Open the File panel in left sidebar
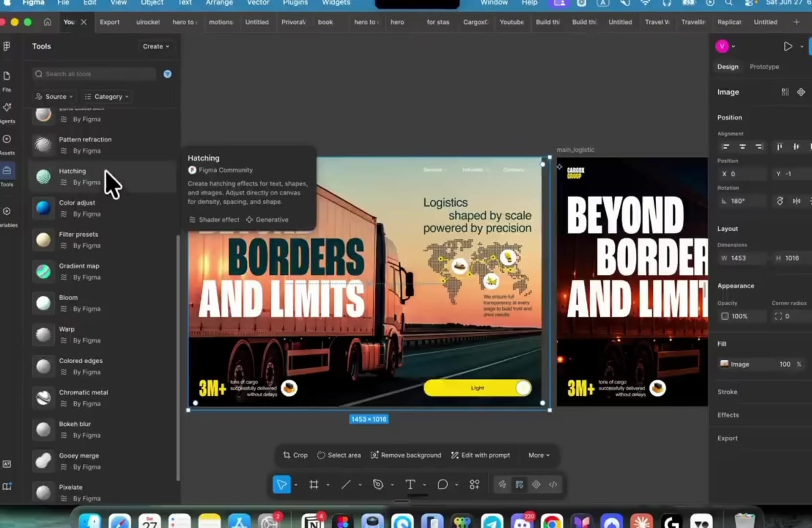812x528 pixels. [x=6, y=81]
